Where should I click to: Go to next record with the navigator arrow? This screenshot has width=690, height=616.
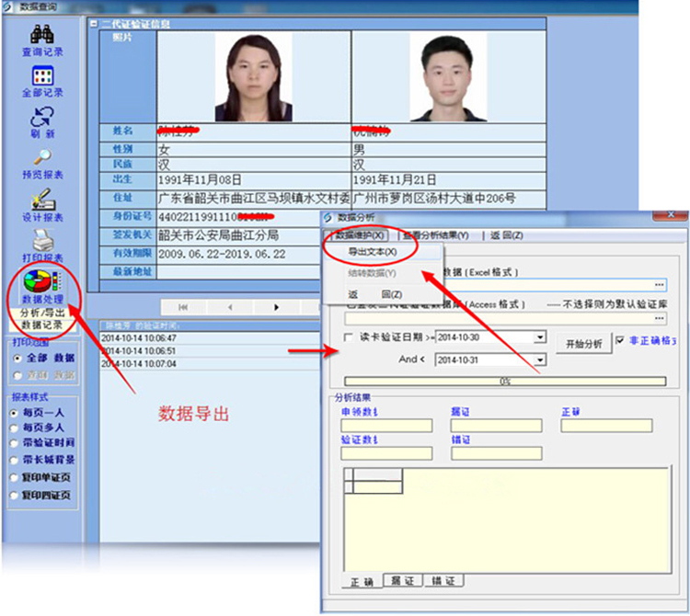(277, 306)
